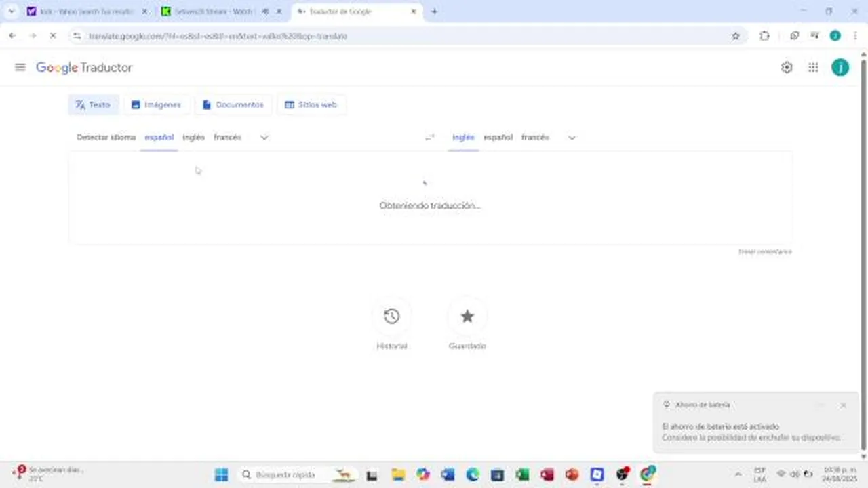Open the Copilot icon in the taskbar
This screenshot has width=868, height=488.
pos(423,474)
